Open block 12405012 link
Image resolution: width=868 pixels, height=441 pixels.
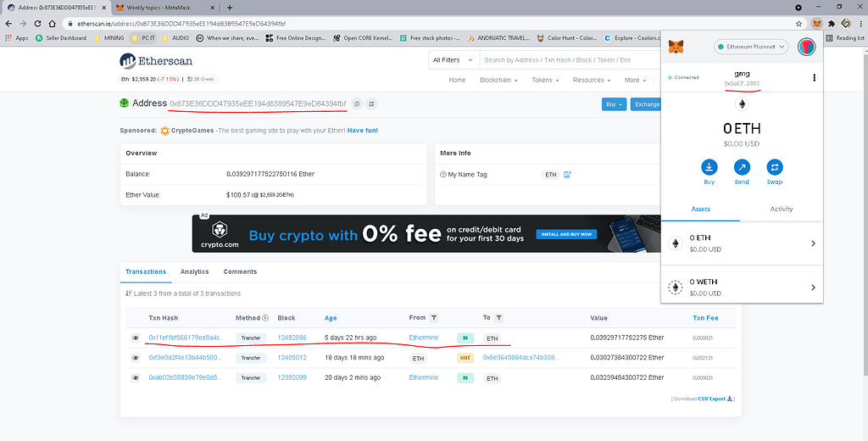pyautogui.click(x=292, y=357)
